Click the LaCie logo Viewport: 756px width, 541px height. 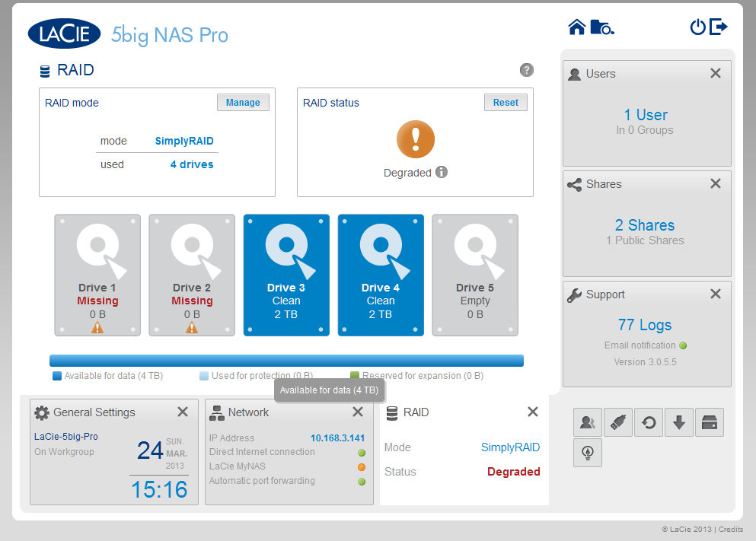[x=64, y=33]
